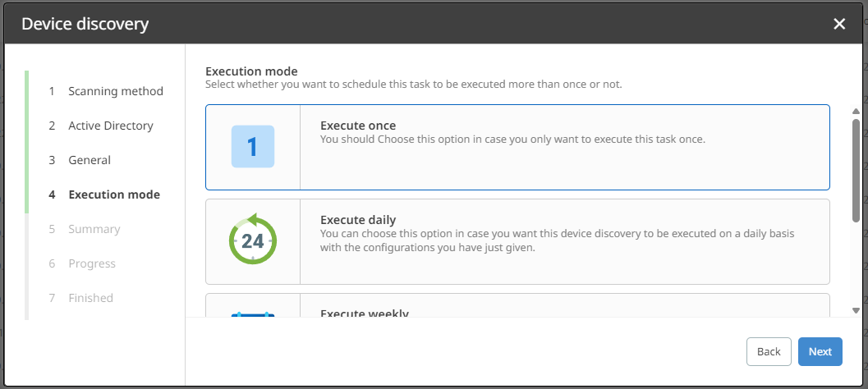Close the Device discovery dialog
The image size is (868, 389).
coord(839,24)
